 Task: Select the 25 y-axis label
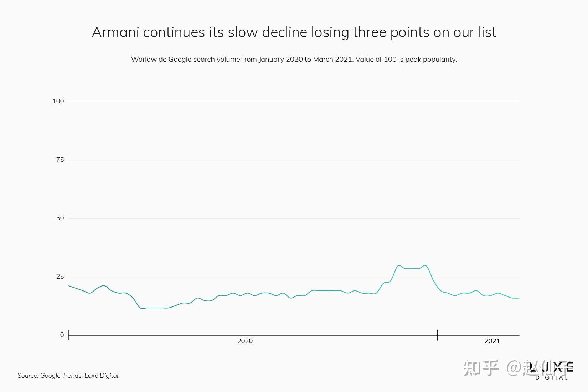pos(60,277)
